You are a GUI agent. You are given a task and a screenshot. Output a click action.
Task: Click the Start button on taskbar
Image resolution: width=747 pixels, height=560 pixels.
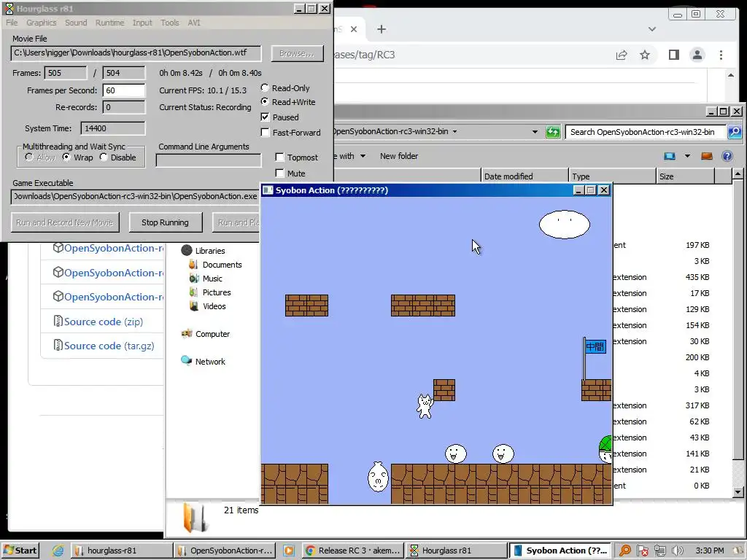point(20,551)
